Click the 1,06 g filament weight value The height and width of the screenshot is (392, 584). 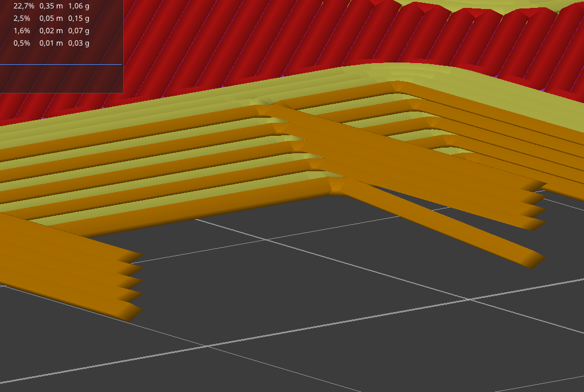[x=79, y=6]
